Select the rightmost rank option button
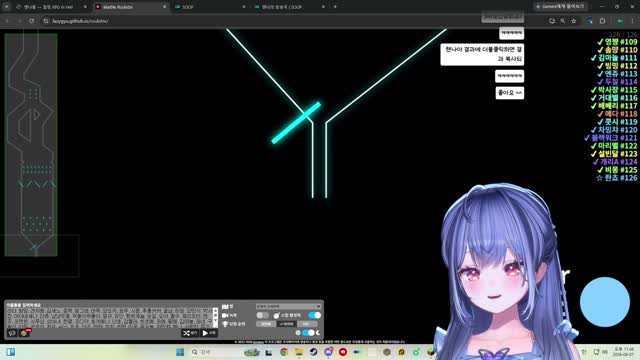 tap(307, 324)
